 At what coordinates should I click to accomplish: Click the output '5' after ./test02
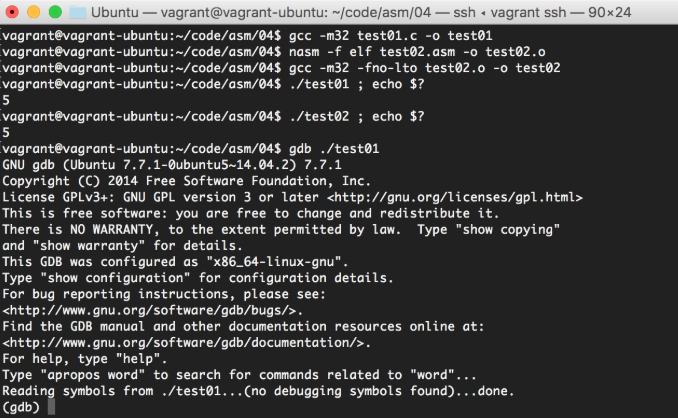pyautogui.click(x=6, y=133)
